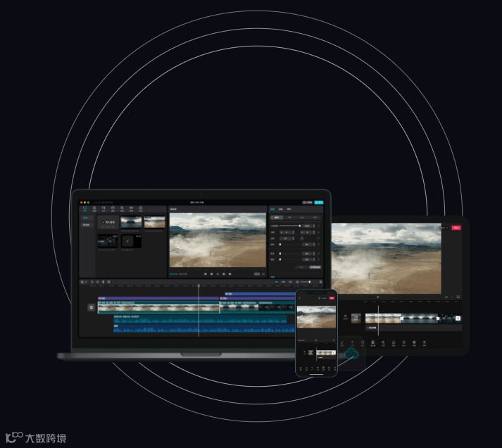The image size is (502, 448).
Task: Click the Undo arrow on tablet editor
Action: pyautogui.click(x=446, y=297)
